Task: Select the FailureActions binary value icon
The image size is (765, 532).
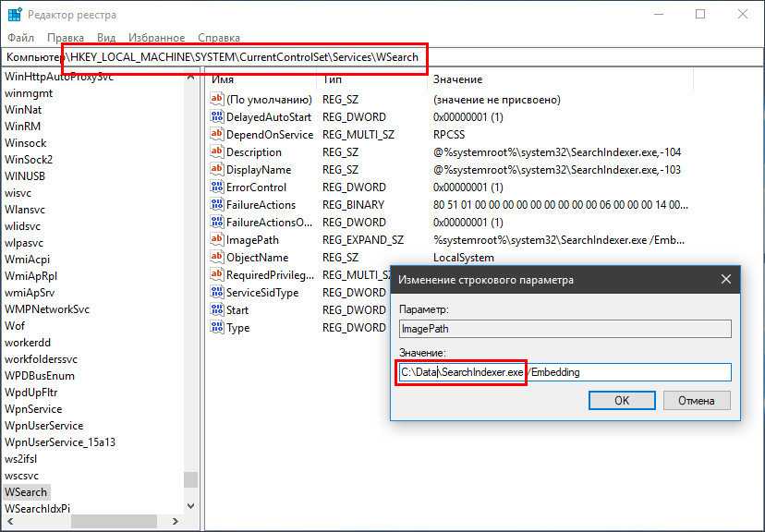Action: (x=218, y=205)
